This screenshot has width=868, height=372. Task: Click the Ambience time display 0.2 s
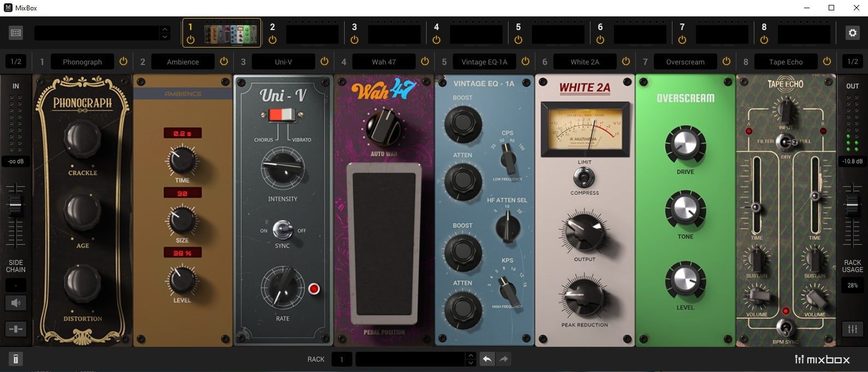click(x=182, y=133)
